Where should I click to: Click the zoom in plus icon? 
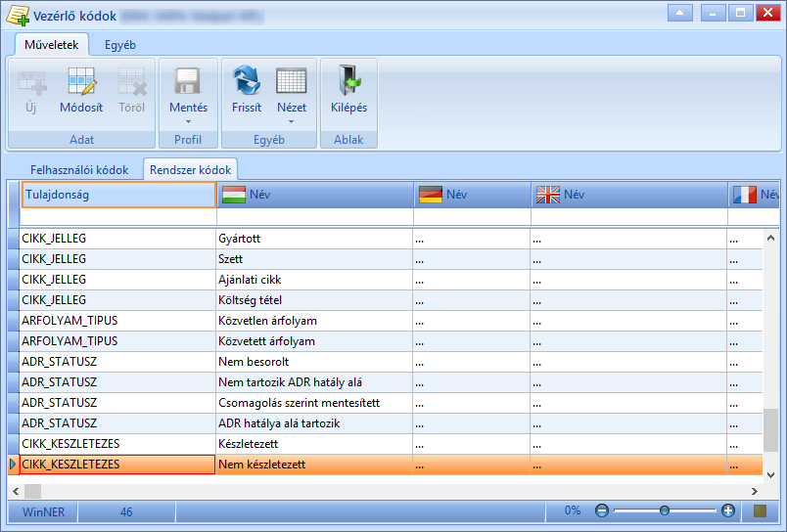point(727,510)
